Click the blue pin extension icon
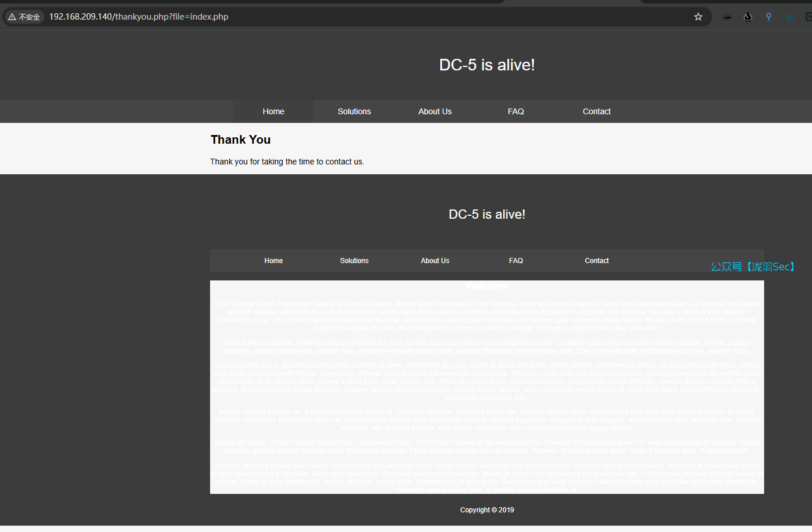The width and height of the screenshot is (812, 532). coord(769,17)
